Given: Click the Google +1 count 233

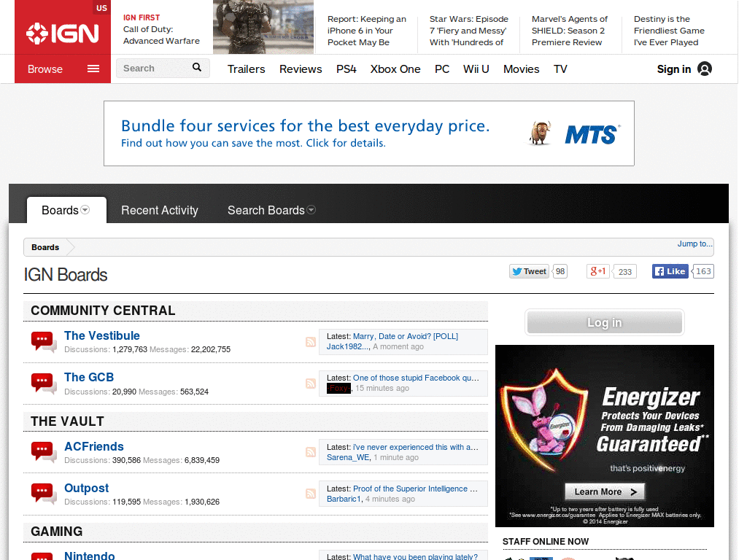Looking at the screenshot, I should click(624, 271).
